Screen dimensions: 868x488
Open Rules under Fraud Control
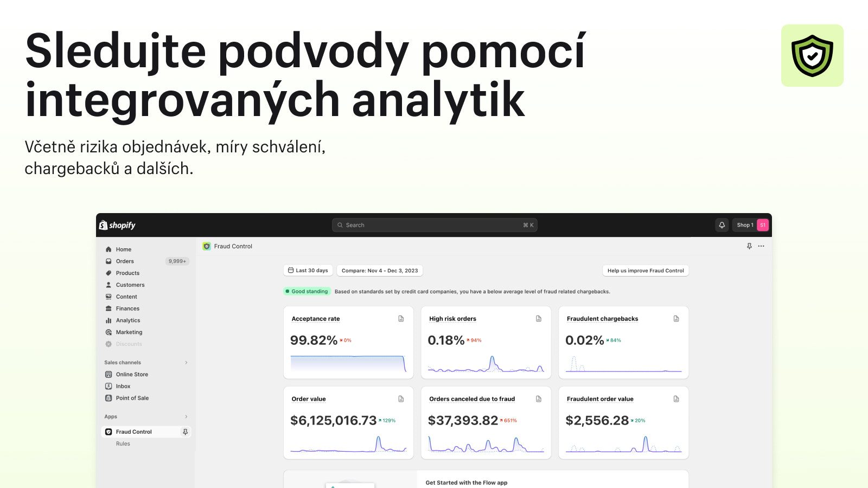click(x=123, y=444)
